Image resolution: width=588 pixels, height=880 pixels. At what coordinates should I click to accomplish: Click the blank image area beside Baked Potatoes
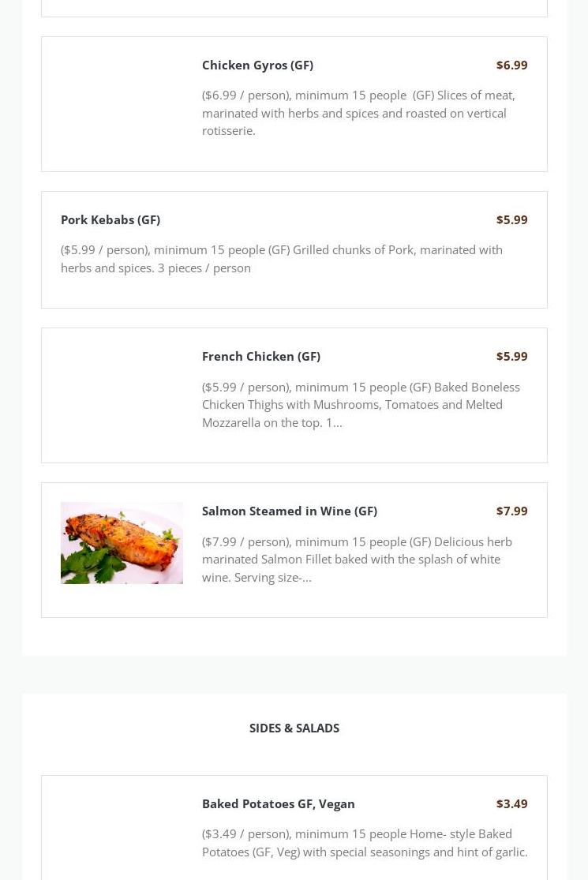122,836
